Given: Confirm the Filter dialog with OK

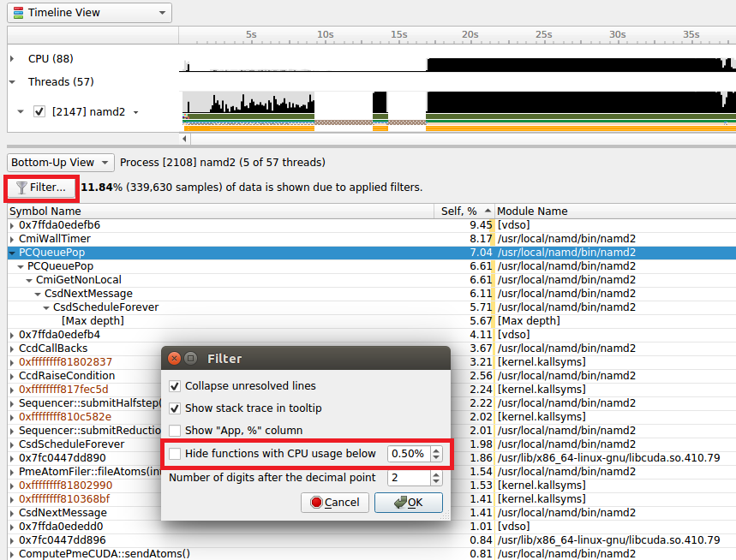Looking at the screenshot, I should [x=409, y=503].
